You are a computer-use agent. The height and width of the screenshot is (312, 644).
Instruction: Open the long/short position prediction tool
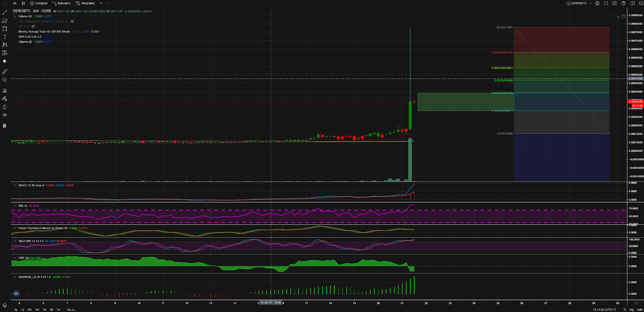coord(5,53)
